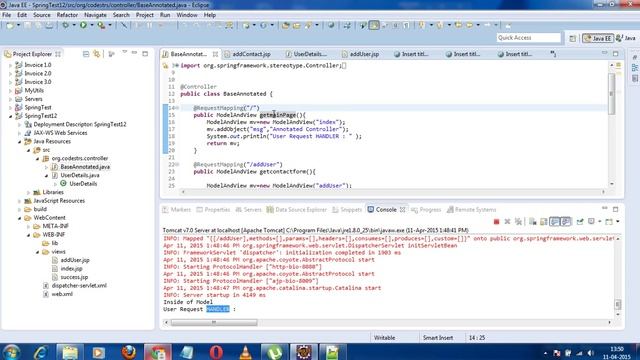640x360 pixels.
Task: Expand the Libraries node
Action: tap(29, 192)
